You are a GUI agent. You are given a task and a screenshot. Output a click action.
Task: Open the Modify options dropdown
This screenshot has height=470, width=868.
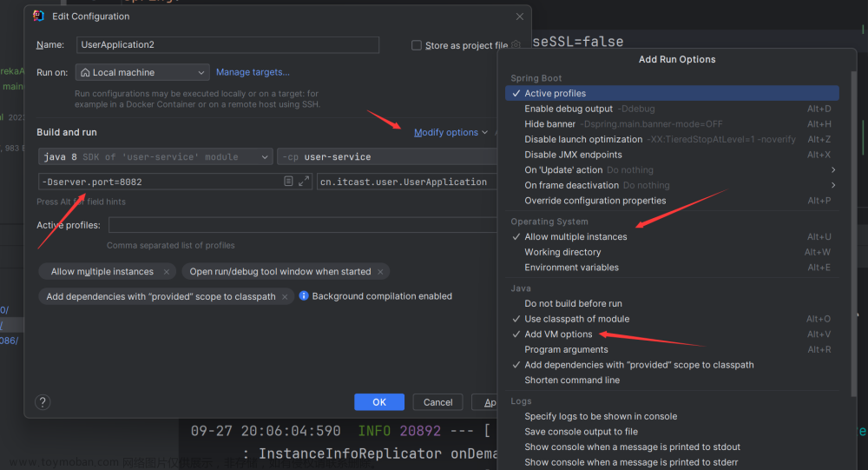450,132
